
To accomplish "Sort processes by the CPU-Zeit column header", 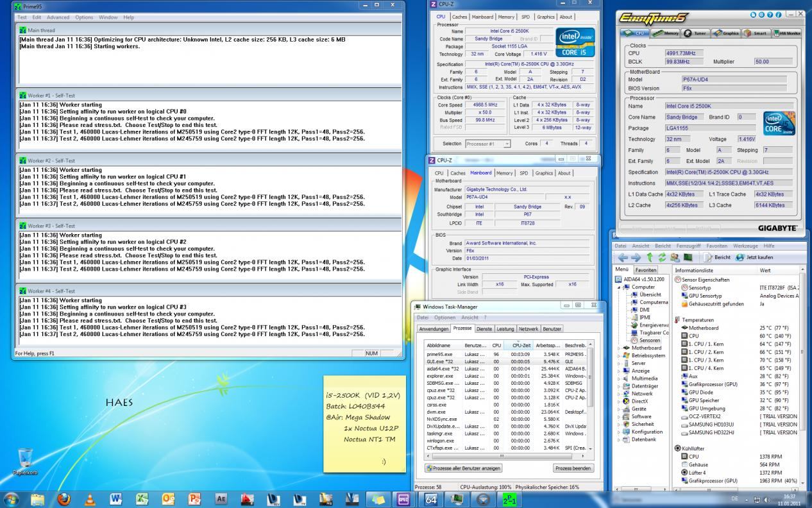I will (x=520, y=345).
